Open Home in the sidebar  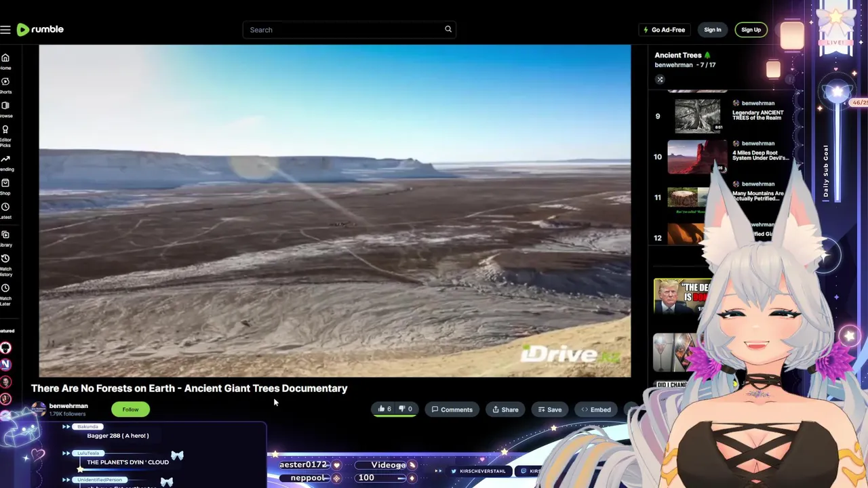5,61
